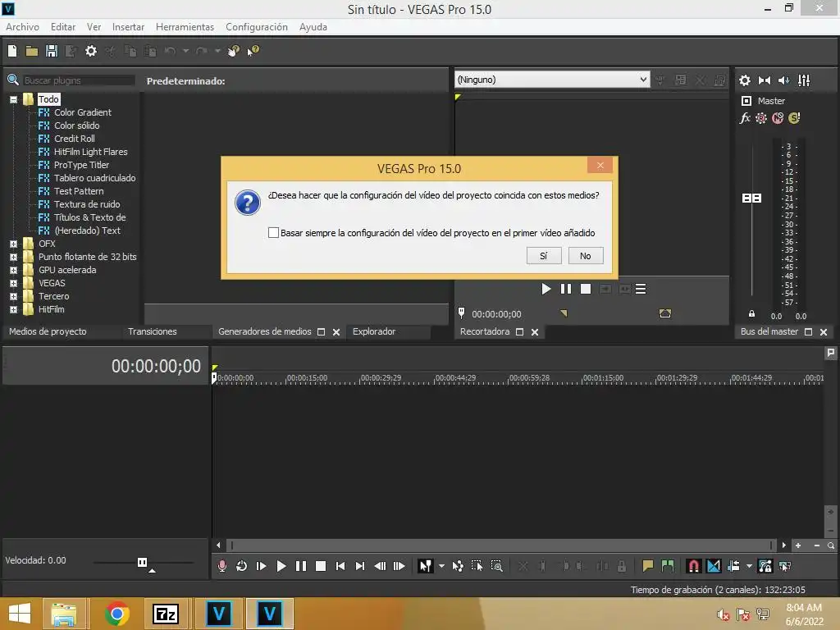Screen dimensions: 840x630
Task: Pause the trimmer preview
Action: (566, 290)
